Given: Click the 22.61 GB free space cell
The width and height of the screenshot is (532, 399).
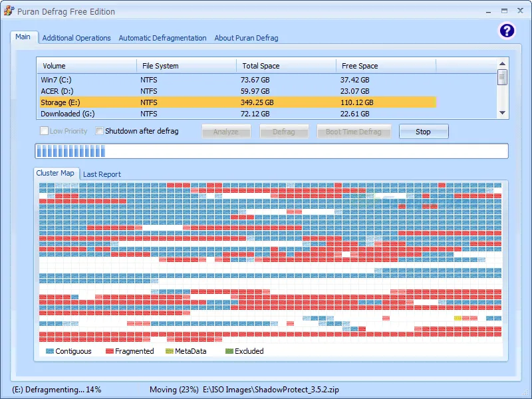Looking at the screenshot, I should [x=355, y=114].
